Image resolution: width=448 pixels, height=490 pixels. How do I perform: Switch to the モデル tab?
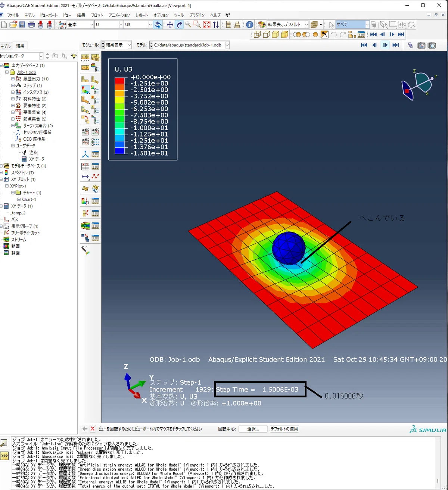point(6,46)
